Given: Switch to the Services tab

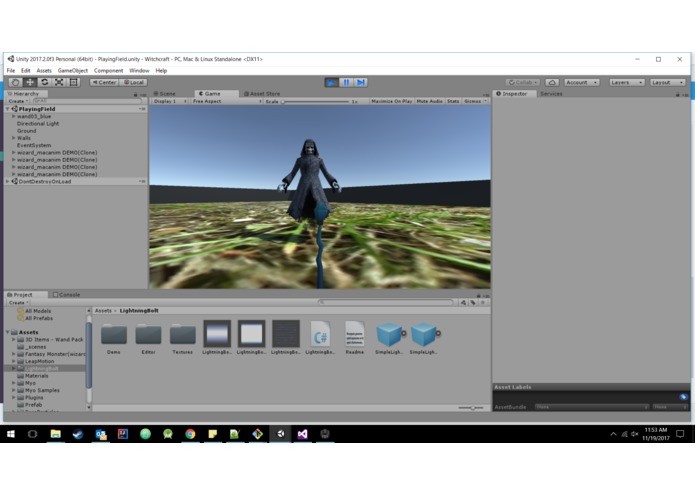Looking at the screenshot, I should (551, 94).
